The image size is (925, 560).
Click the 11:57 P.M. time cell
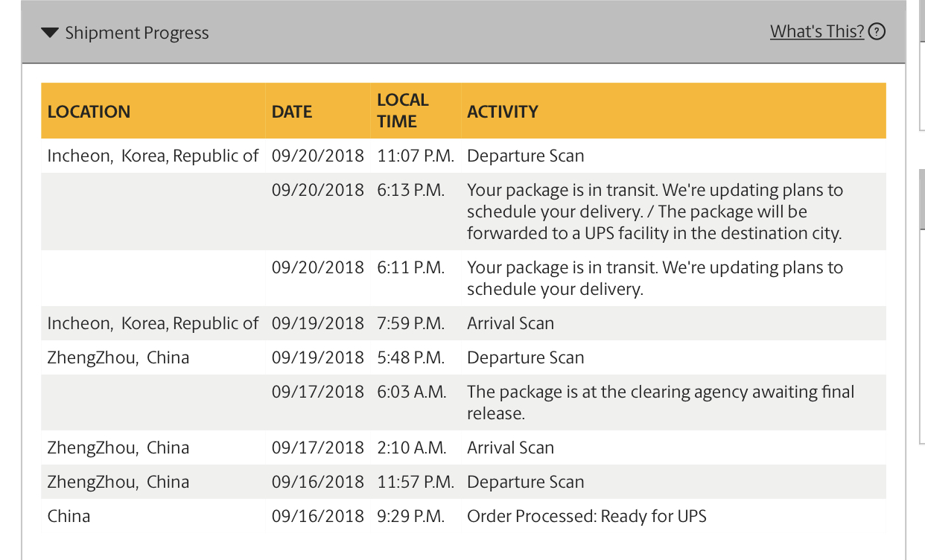click(415, 482)
